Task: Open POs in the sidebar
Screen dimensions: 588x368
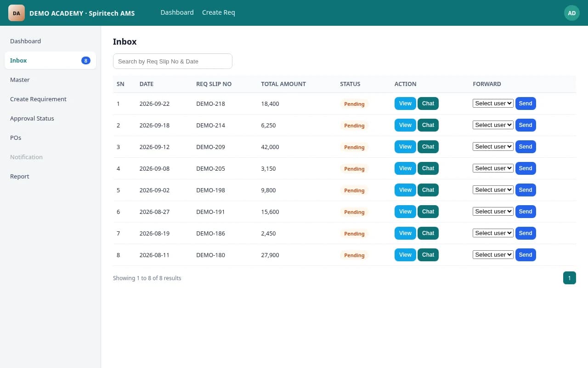Action: [x=51, y=138]
